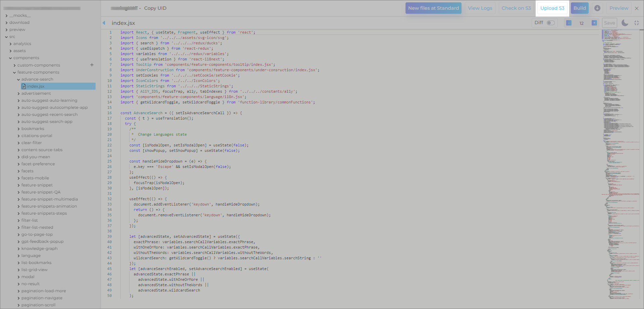Decrease font size with minus button
The image size is (644, 309).
coord(569,23)
